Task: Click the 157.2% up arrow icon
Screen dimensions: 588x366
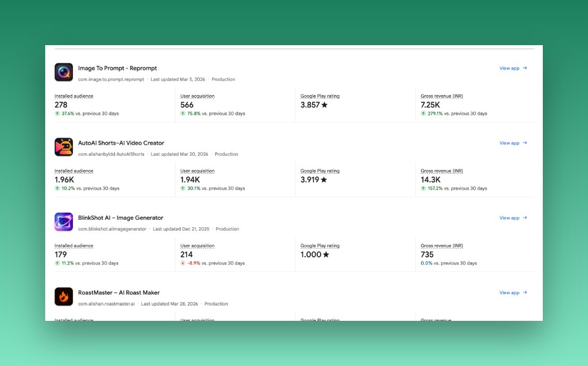Action: point(423,189)
